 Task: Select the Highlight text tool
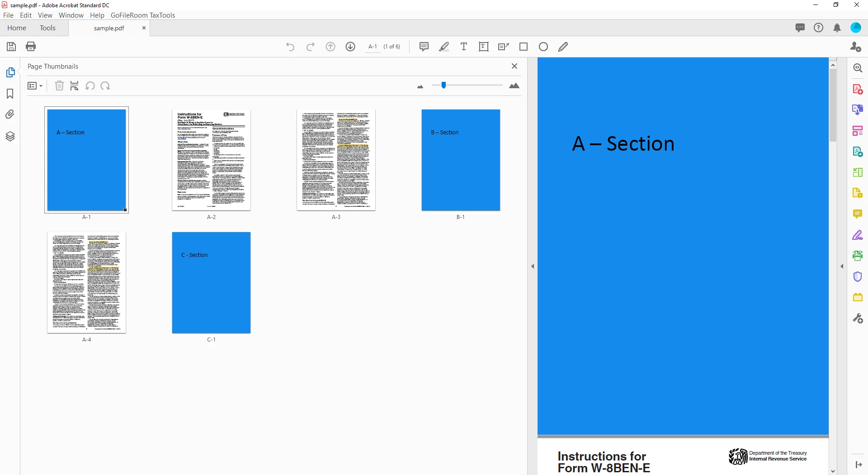point(444,47)
